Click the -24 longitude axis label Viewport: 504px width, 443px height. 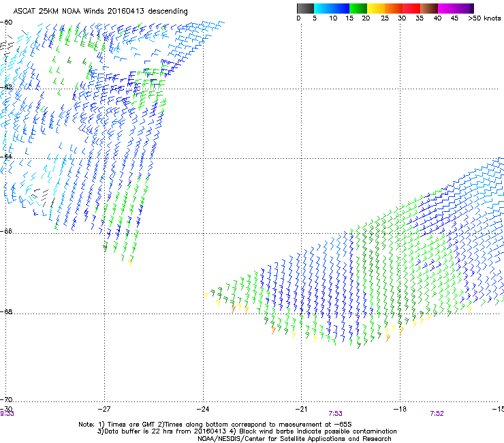point(203,409)
